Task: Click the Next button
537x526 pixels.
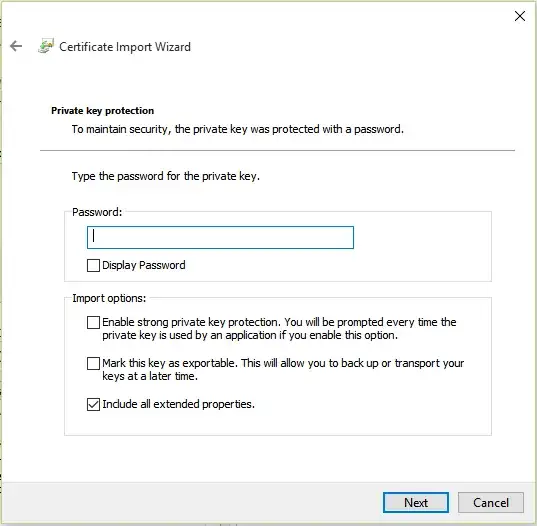Action: point(416,502)
